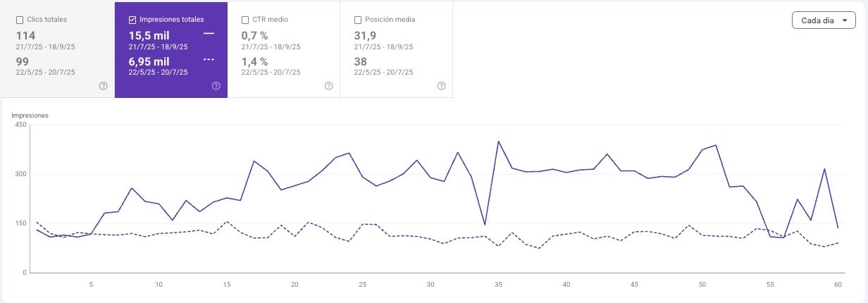Select the Posición media metric card
Image resolution: width=868 pixels, height=303 pixels.
point(396,49)
